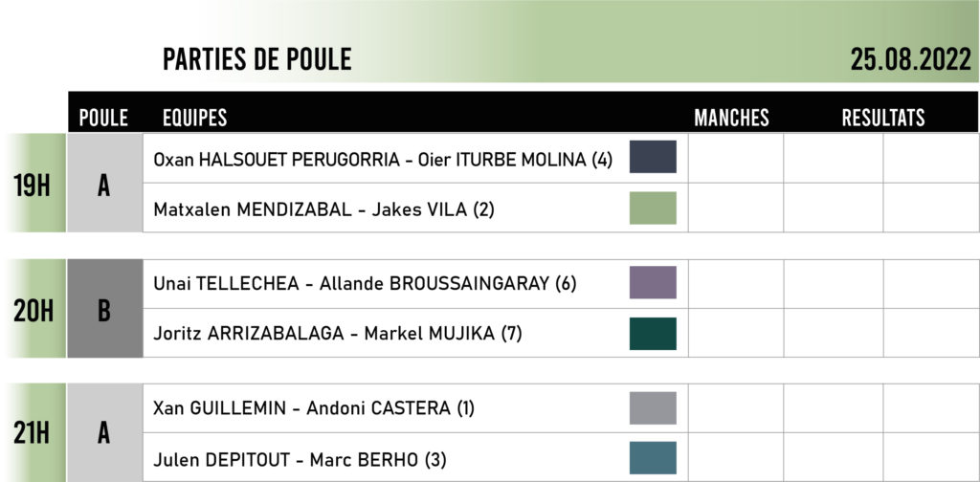980x482 pixels.
Task: Click the Manches score cell for Tellechea team
Action: coord(736,284)
